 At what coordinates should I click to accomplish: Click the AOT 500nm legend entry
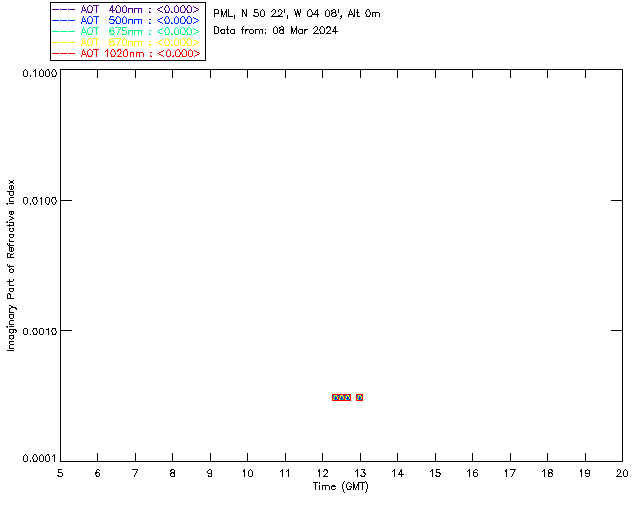click(126, 20)
